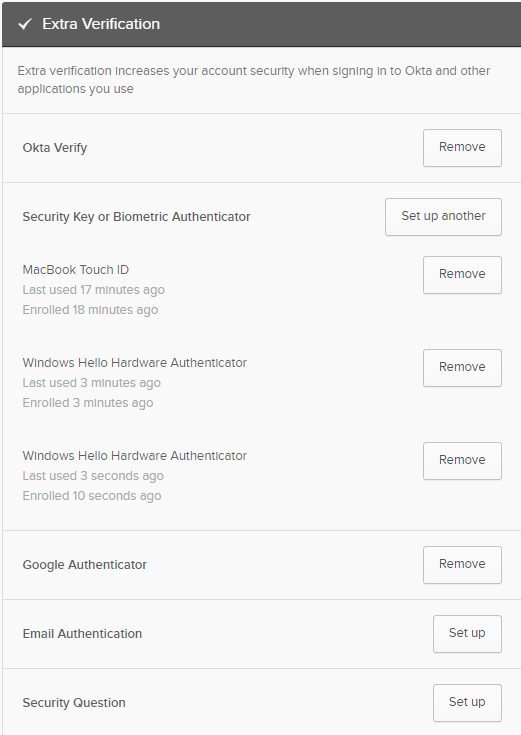Remove the MacBook Touch ID authenticator

pos(462,275)
